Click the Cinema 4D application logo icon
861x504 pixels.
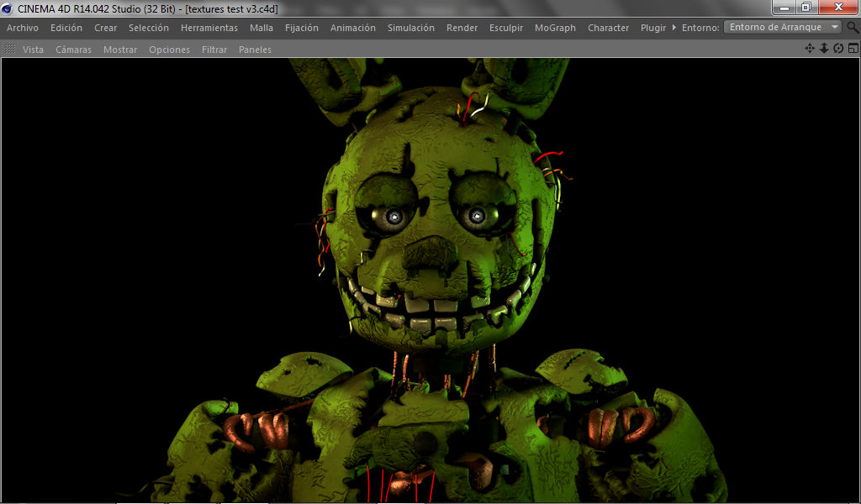click(x=7, y=8)
